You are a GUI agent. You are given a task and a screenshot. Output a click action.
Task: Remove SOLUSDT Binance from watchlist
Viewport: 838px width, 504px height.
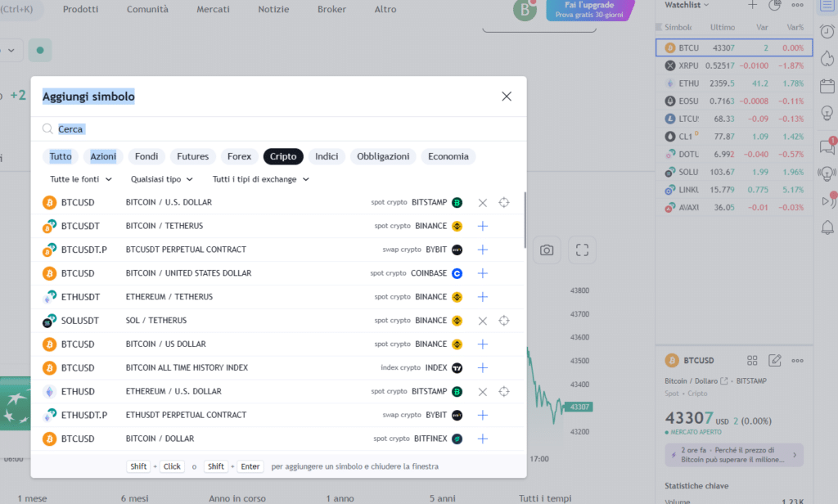pos(483,321)
